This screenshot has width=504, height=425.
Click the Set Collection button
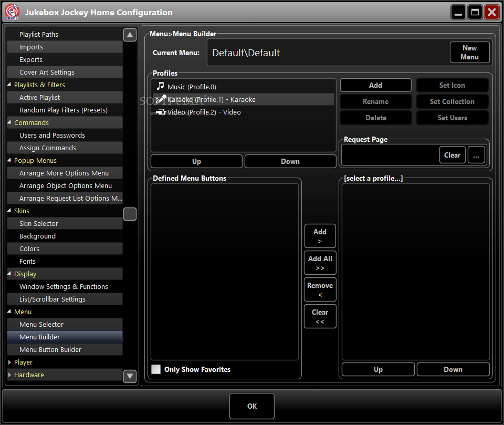[x=452, y=102]
